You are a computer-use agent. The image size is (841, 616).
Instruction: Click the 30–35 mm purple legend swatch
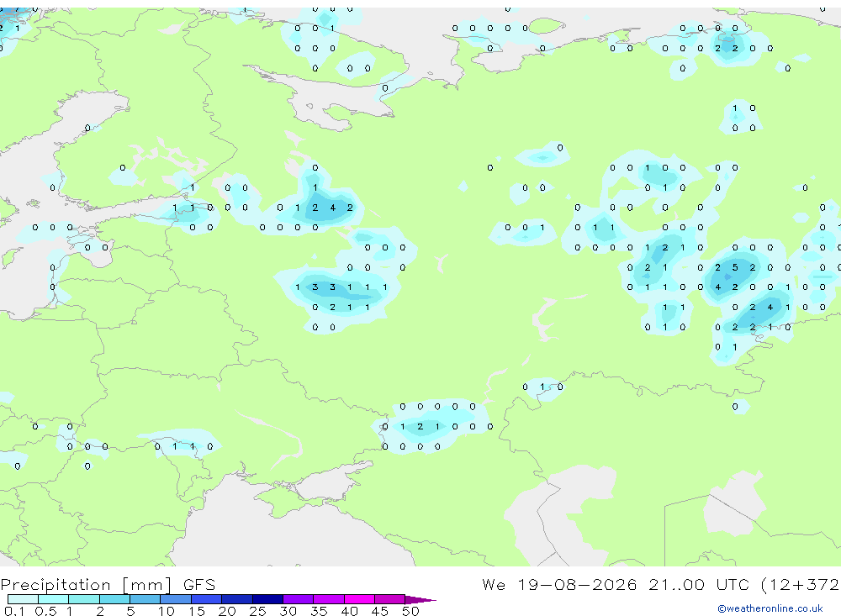point(299,599)
